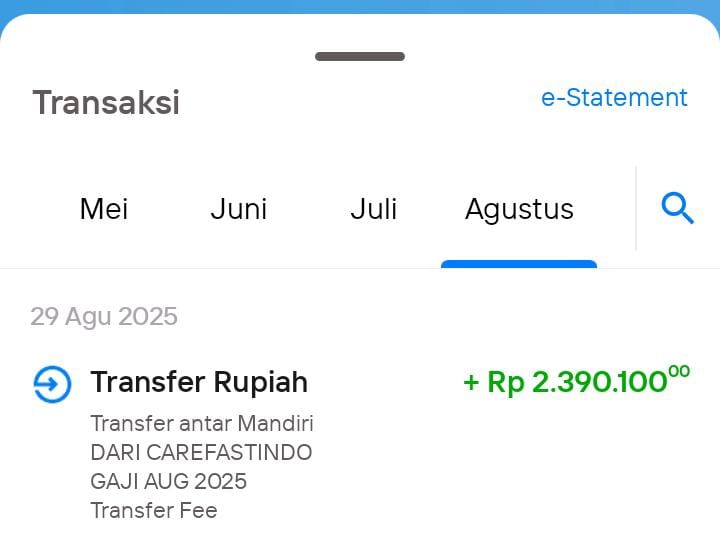Tap the Transaksi heading
The image size is (720, 538).
point(106,102)
